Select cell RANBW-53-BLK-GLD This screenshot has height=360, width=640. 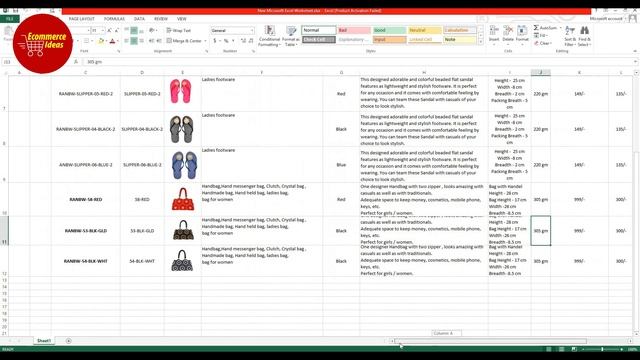click(86, 231)
